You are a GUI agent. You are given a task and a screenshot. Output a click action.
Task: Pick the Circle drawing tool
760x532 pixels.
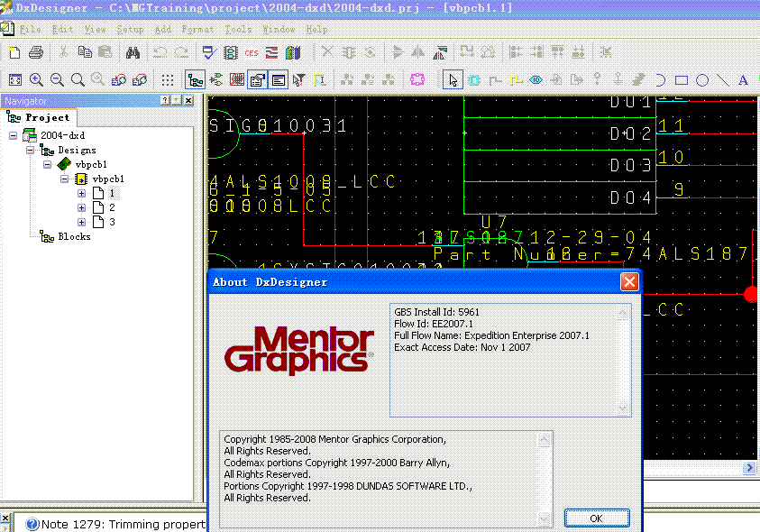(702, 79)
